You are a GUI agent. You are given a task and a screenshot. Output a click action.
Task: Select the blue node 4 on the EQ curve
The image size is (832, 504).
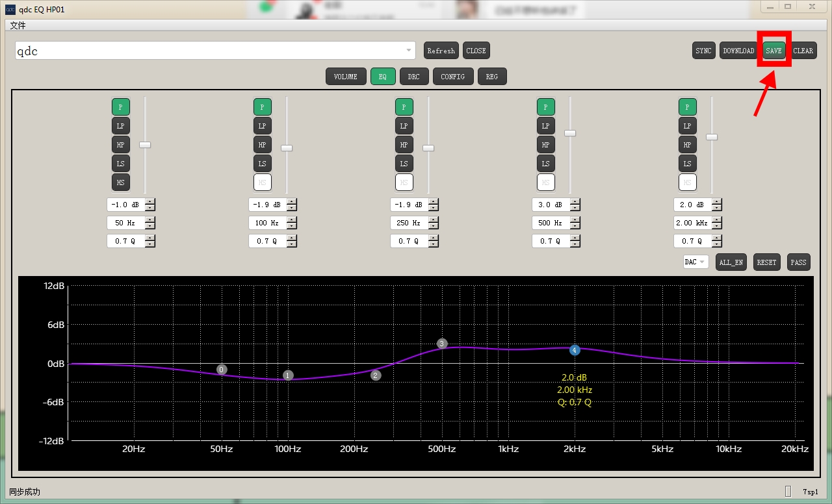pos(575,350)
